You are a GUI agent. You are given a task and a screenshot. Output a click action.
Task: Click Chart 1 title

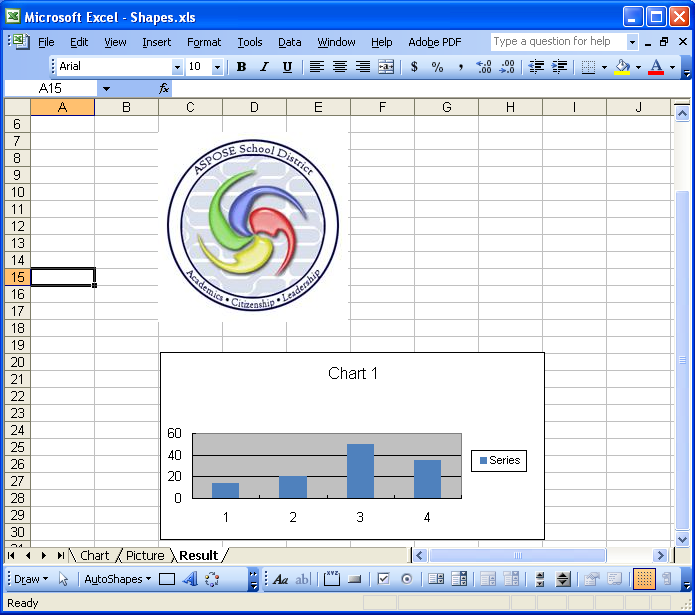(x=353, y=374)
